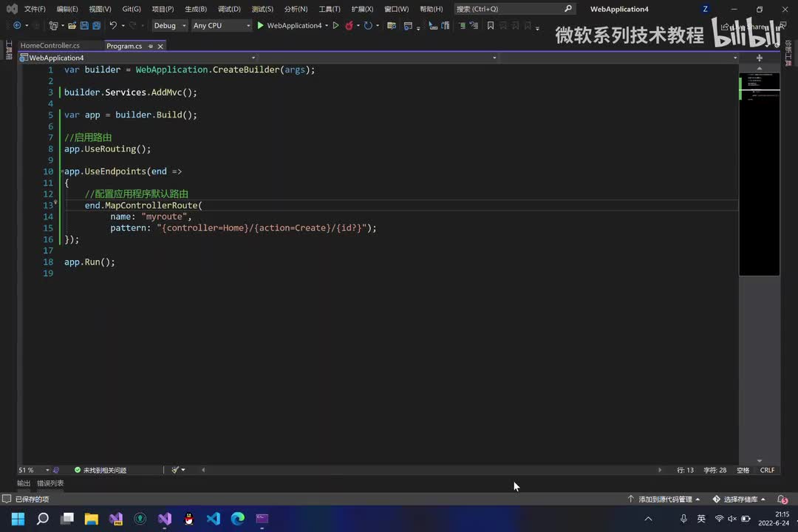Expand the undo history dropdown arrow
The width and height of the screenshot is (798, 532).
click(x=123, y=25)
